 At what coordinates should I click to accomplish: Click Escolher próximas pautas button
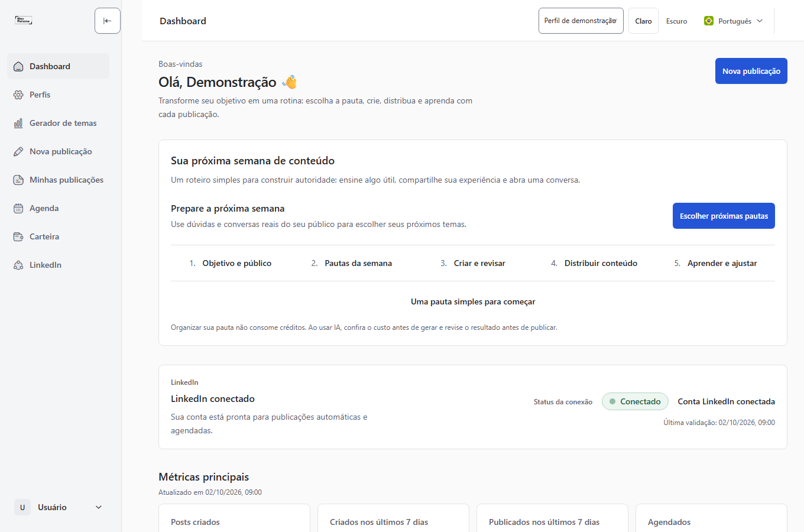(724, 216)
